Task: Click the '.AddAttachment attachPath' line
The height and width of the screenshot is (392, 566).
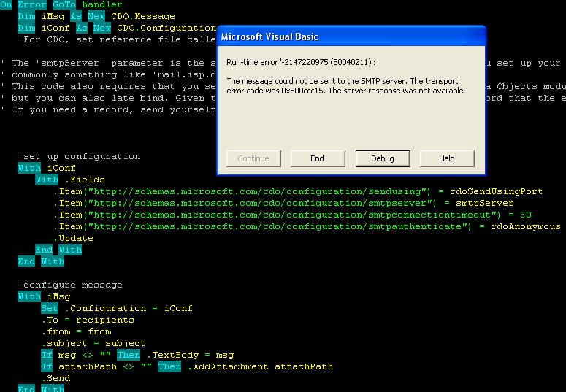Action: tap(187, 366)
